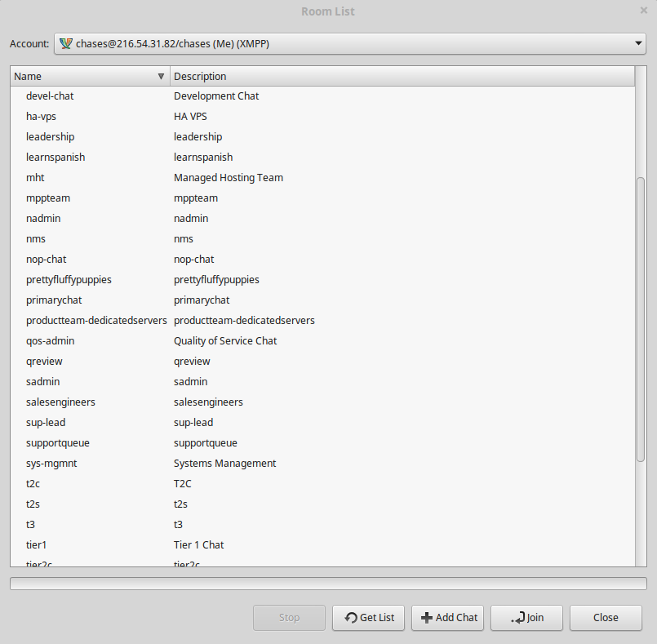Image resolution: width=657 pixels, height=644 pixels.
Task: Click the Description column header
Action: tap(402, 76)
